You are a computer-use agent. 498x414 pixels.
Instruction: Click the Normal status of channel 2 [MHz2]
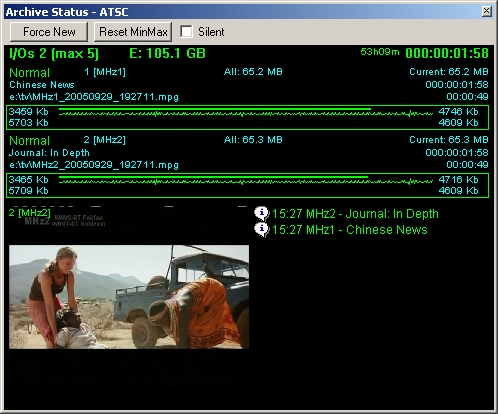29,141
